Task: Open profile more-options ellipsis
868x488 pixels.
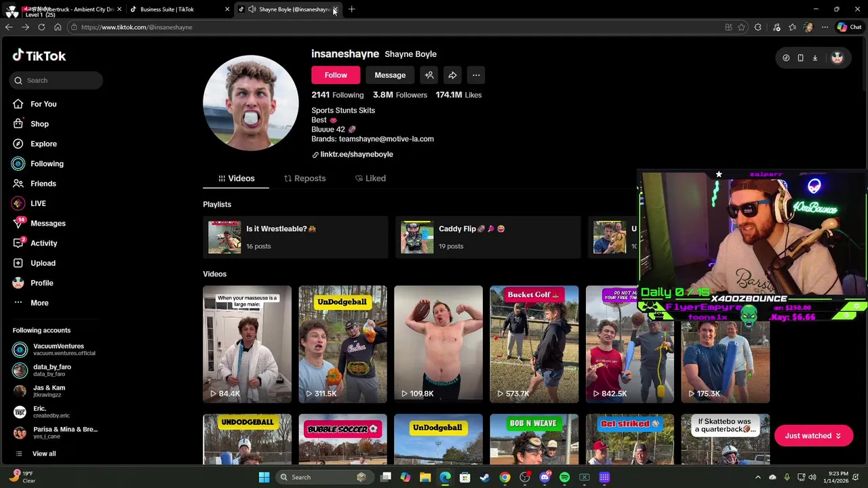Action: click(476, 75)
